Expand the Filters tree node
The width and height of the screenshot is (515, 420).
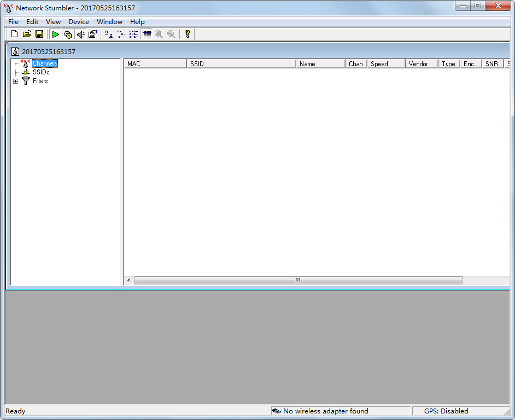tap(15, 81)
